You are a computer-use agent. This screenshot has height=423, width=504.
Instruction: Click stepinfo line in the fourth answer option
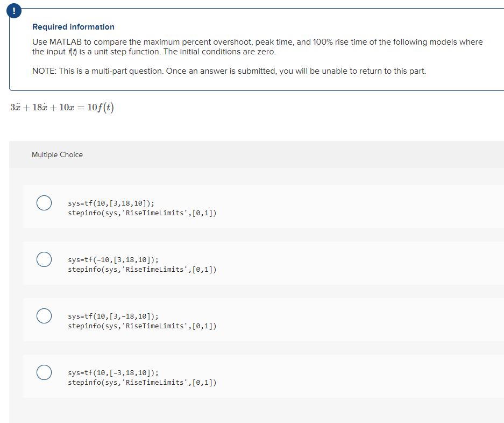coord(142,383)
